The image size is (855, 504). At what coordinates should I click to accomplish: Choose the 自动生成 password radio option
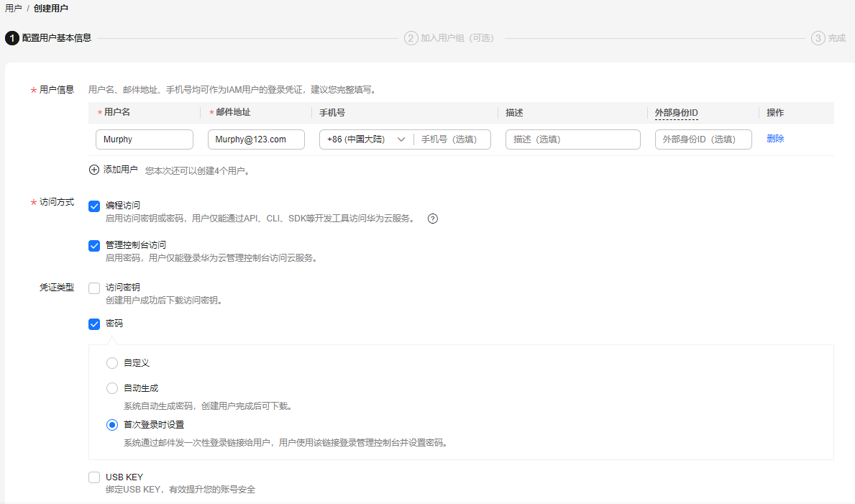click(x=112, y=388)
